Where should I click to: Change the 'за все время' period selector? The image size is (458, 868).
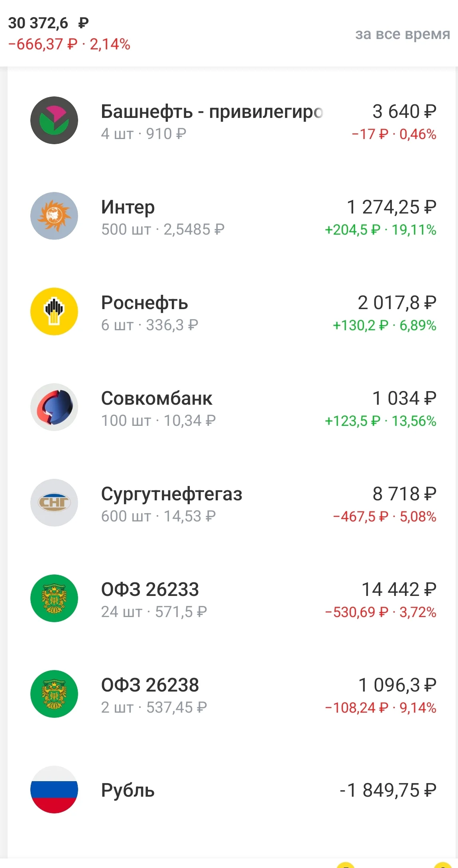(403, 34)
